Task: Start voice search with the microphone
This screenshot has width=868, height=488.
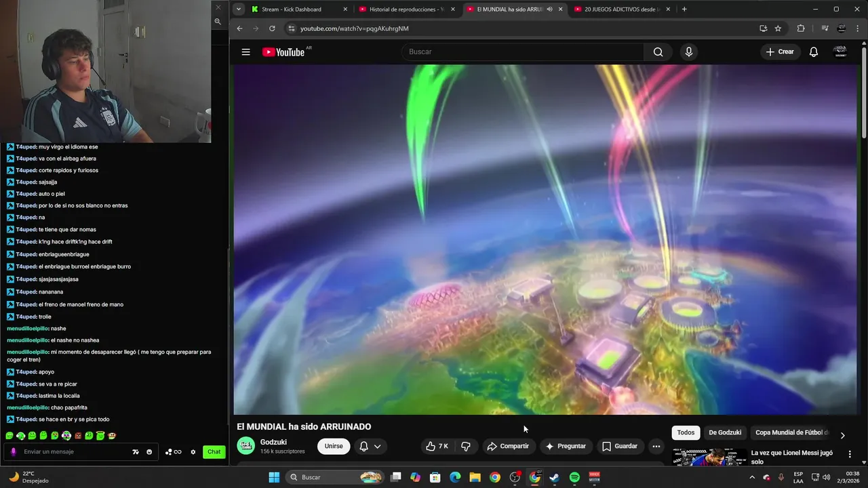Action: click(689, 52)
